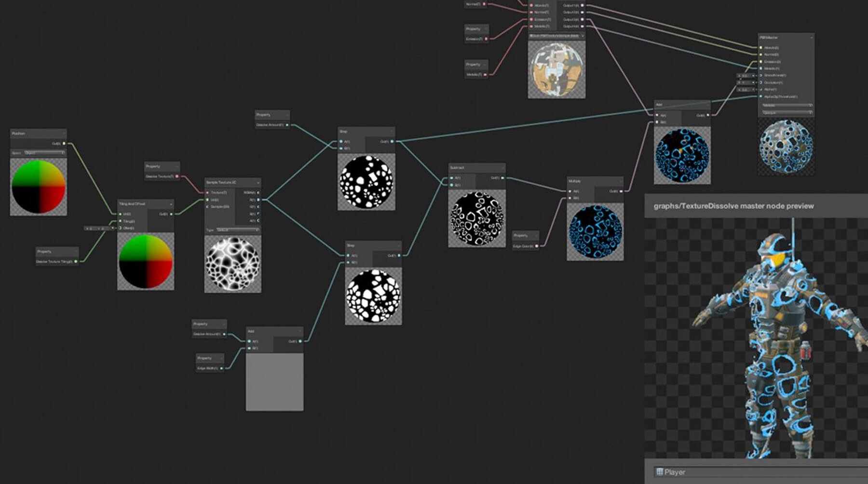Click the PBR Master Smoothness value field
This screenshot has height=484, width=868.
[x=745, y=76]
